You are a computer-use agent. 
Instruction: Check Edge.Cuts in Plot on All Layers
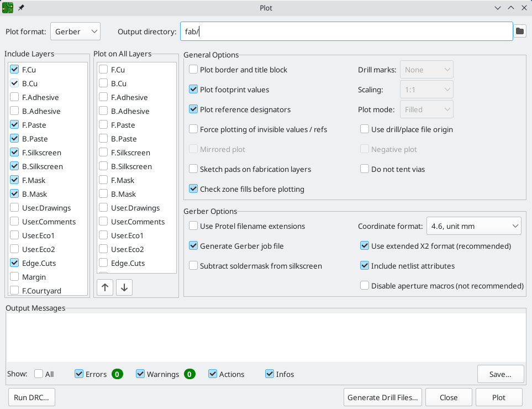[x=103, y=263]
